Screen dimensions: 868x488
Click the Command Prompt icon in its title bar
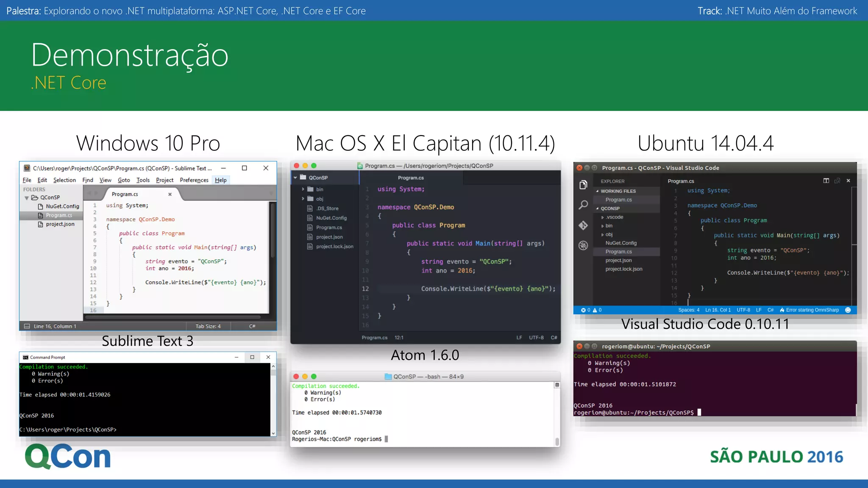click(25, 358)
